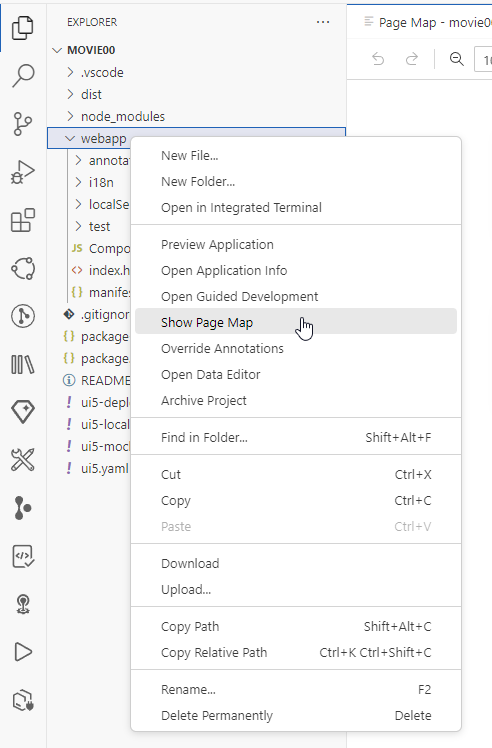Select Cut in context menu
492x748 pixels.
(x=296, y=475)
